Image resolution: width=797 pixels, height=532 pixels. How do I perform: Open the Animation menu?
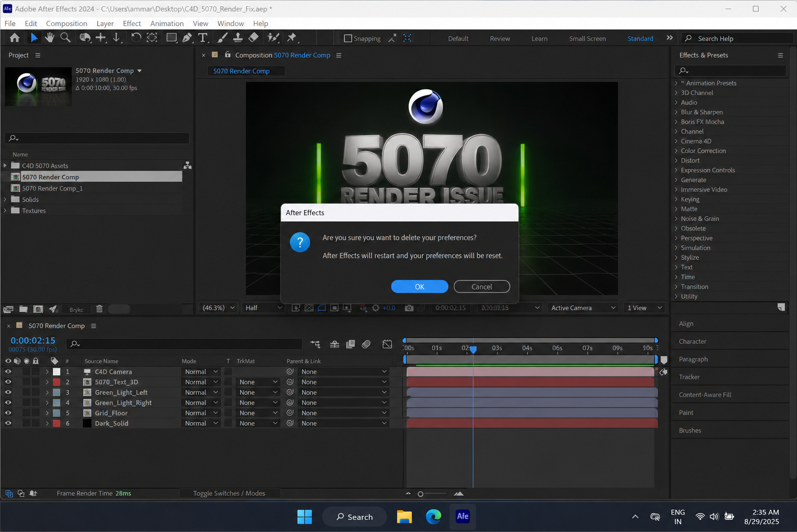point(167,23)
